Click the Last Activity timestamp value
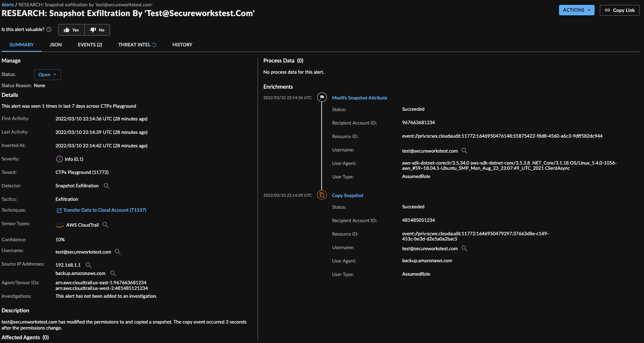 click(x=101, y=132)
